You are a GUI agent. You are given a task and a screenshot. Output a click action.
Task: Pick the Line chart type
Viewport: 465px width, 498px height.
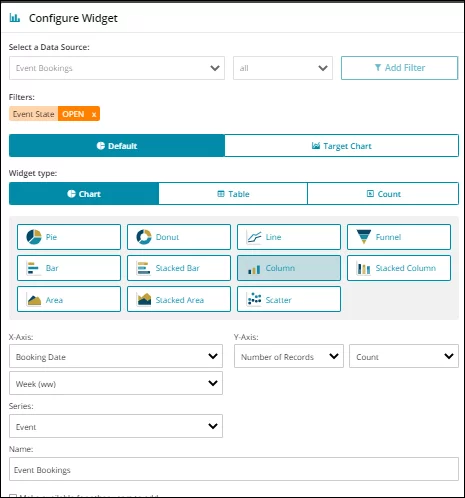coord(289,237)
